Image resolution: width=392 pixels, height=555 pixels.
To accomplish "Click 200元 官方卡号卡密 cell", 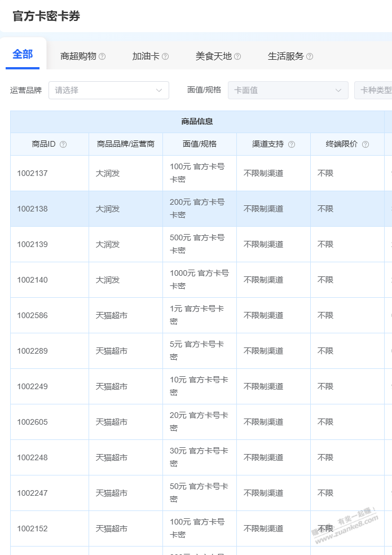I will click(197, 209).
